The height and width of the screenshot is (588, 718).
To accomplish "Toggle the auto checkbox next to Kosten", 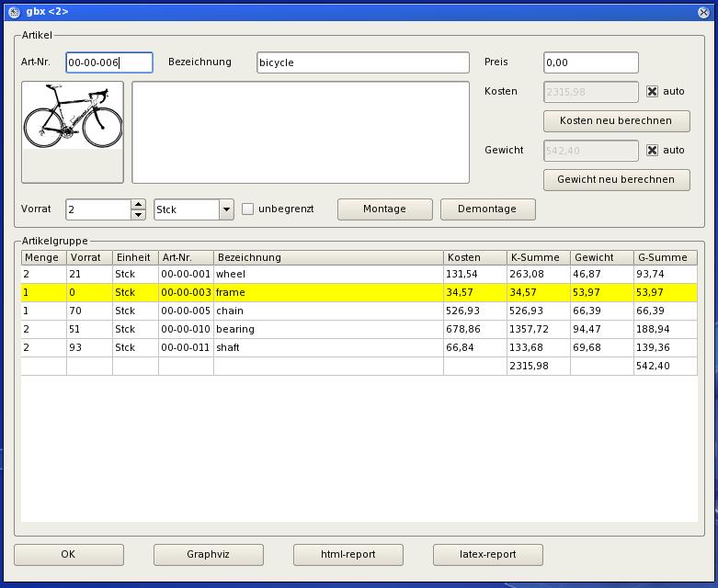I will point(652,92).
